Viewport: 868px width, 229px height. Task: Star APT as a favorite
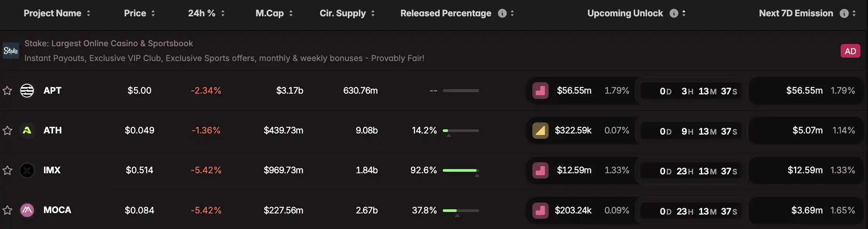(7, 91)
